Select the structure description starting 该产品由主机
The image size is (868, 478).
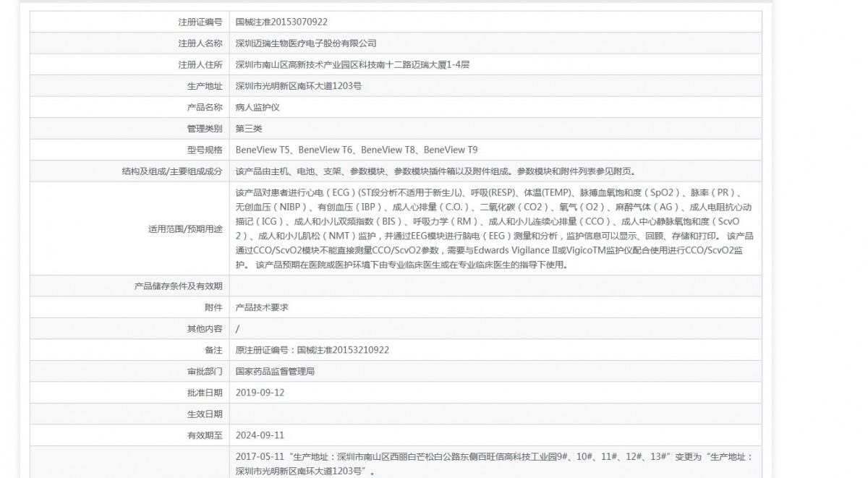(435, 171)
